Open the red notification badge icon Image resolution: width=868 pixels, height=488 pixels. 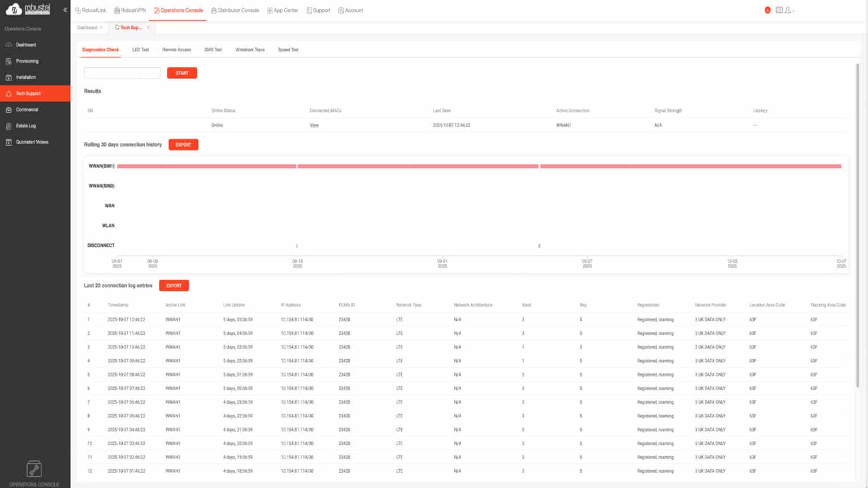tap(767, 9)
